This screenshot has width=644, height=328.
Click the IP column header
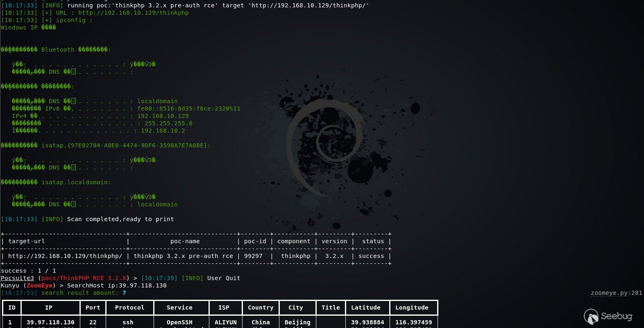(x=49, y=308)
